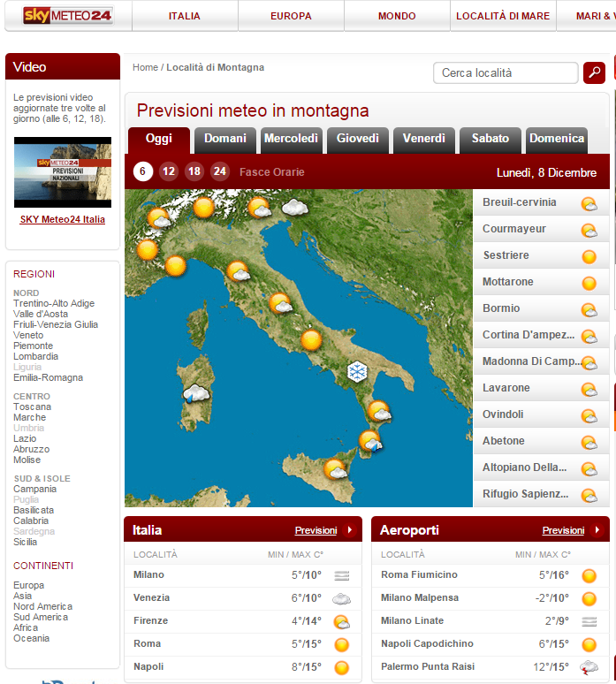This screenshot has width=616, height=684.
Task: Select Madonna Di Camp... in the locality list
Action: 542,361
